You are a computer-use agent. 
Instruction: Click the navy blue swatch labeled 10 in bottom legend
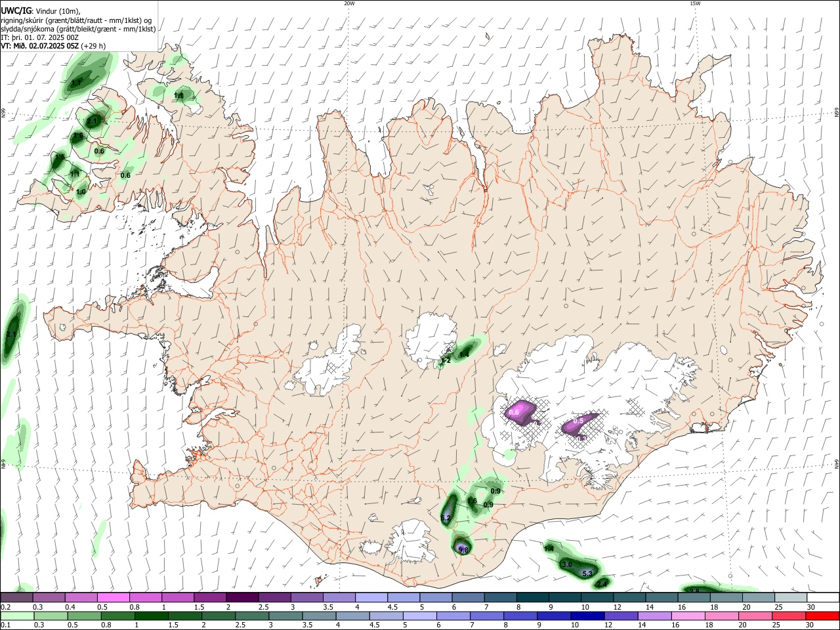point(587,616)
